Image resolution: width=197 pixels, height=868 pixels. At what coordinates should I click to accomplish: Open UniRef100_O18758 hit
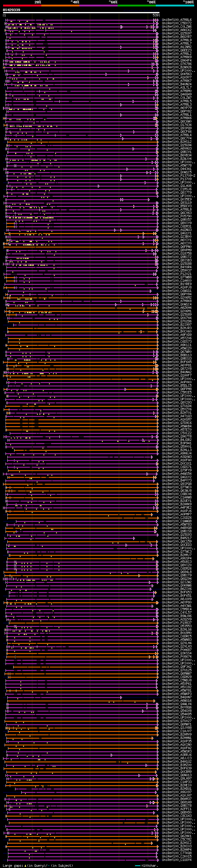(177, 253)
